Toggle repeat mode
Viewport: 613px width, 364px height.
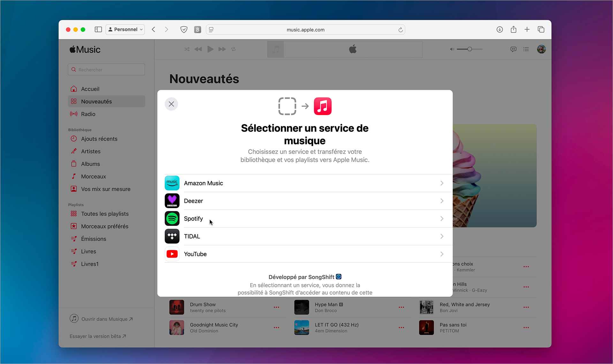pos(233,49)
